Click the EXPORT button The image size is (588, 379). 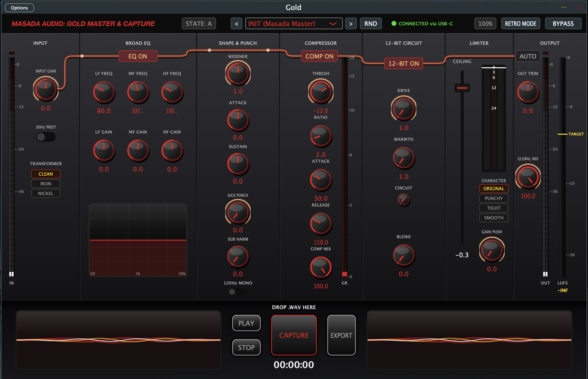coord(341,335)
